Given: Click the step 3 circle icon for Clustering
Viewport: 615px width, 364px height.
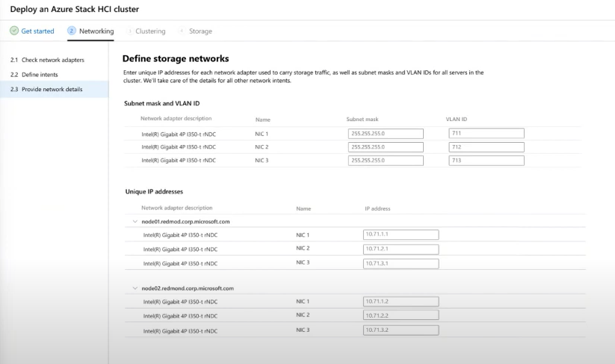Looking at the screenshot, I should coord(129,31).
